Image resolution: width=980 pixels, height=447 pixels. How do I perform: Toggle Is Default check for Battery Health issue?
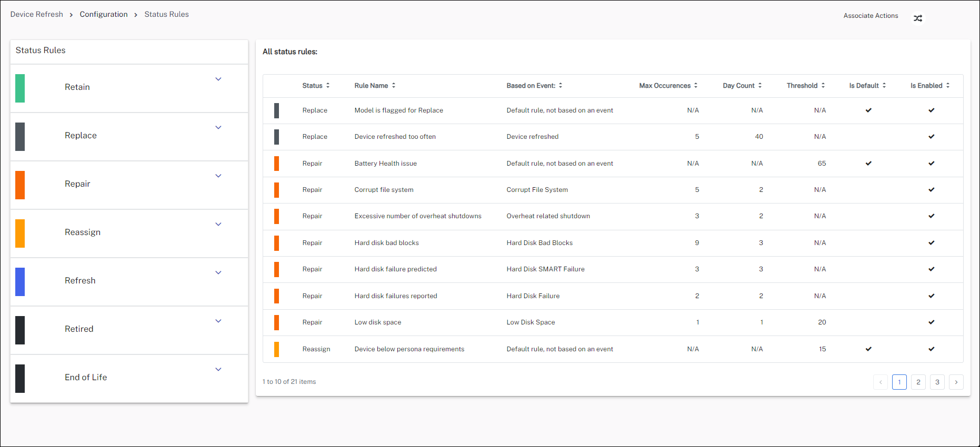868,164
